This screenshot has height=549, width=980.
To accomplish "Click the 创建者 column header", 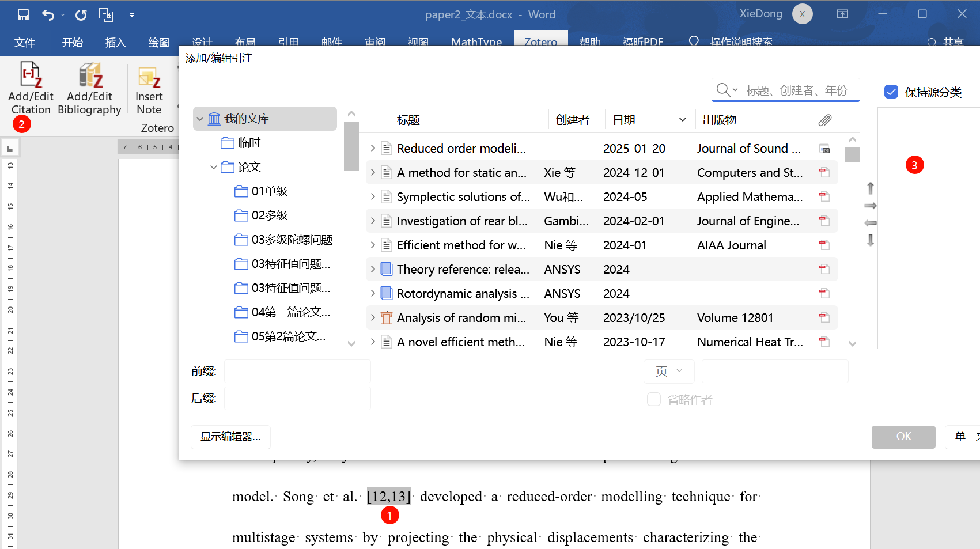I will (572, 120).
